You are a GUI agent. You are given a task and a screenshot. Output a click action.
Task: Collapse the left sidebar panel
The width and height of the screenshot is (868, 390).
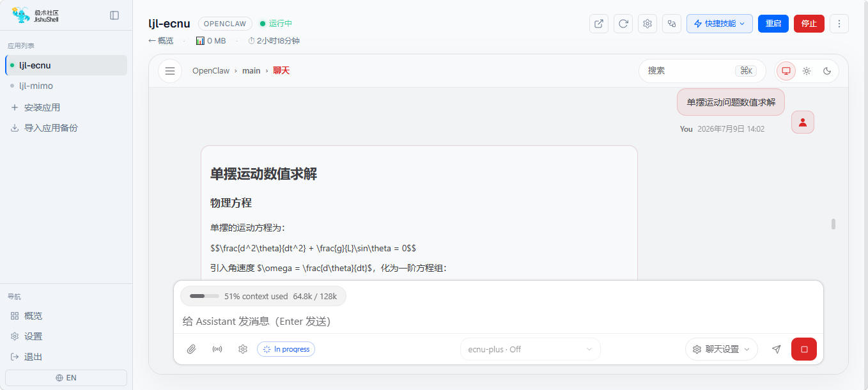click(x=114, y=15)
